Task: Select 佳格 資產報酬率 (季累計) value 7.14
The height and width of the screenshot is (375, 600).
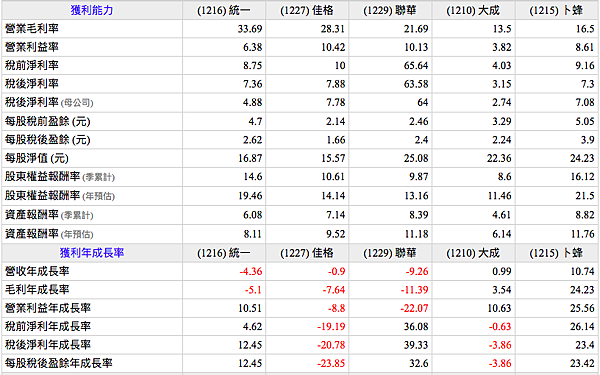Action: [x=336, y=215]
